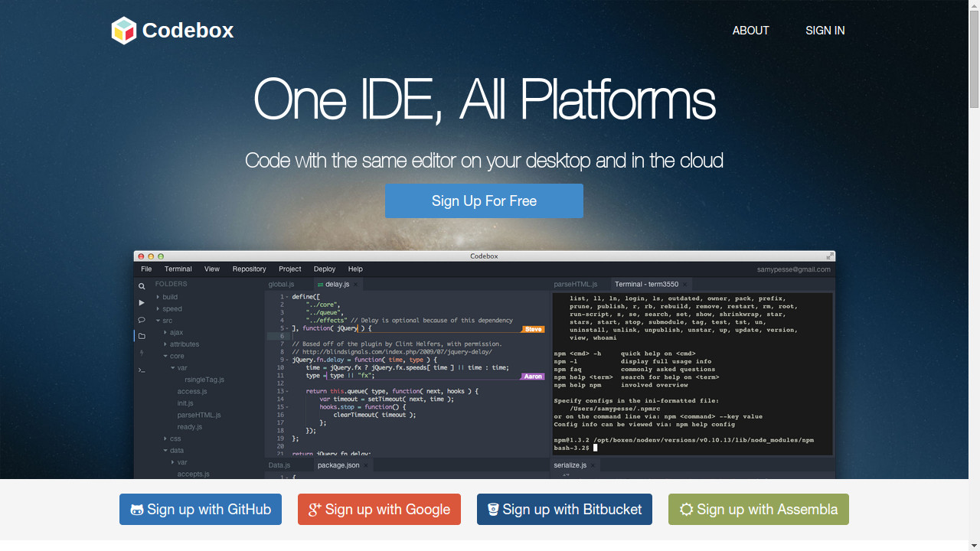Select the search icon in IDE sidebar

(x=142, y=286)
